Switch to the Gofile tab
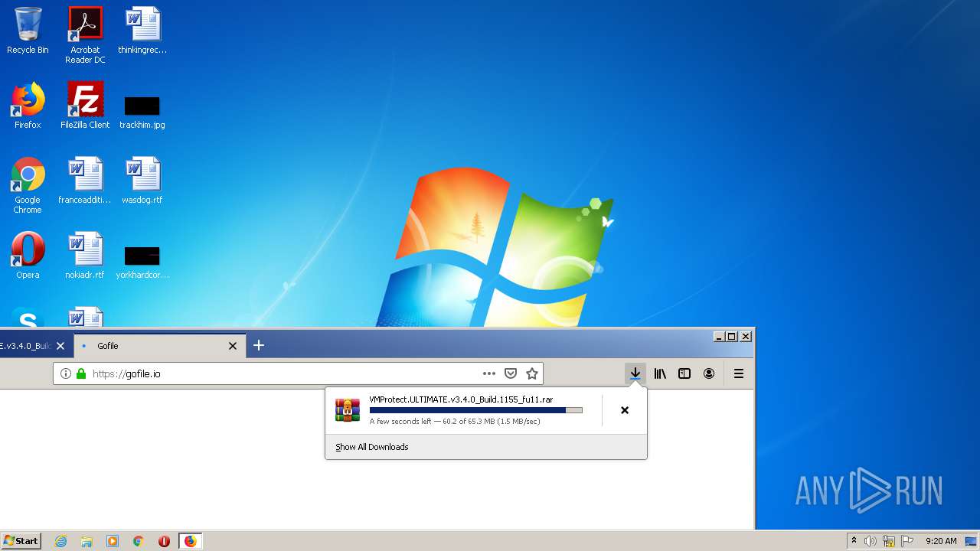This screenshot has width=980, height=551. [x=160, y=346]
